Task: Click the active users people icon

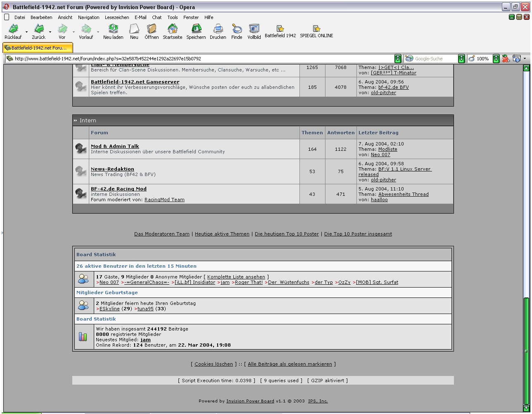Action: 83,279
